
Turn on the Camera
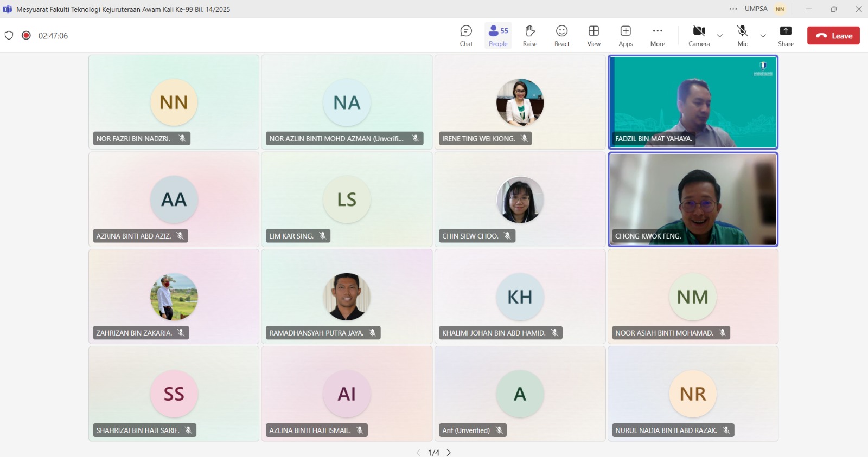(x=699, y=36)
